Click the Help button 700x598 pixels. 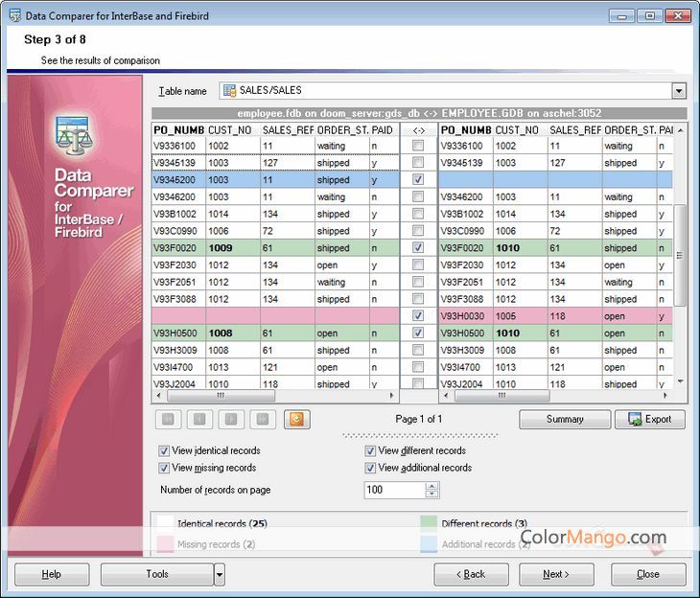[x=52, y=574]
